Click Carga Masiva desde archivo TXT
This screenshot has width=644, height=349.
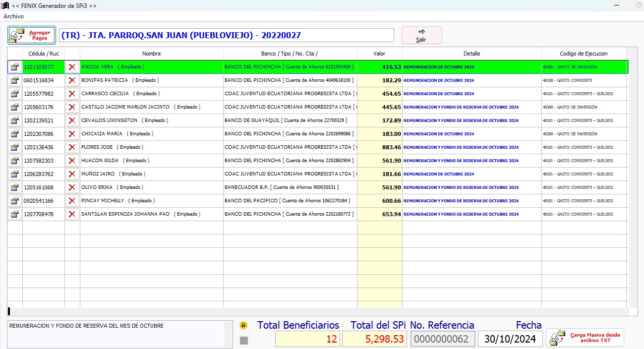585,338
